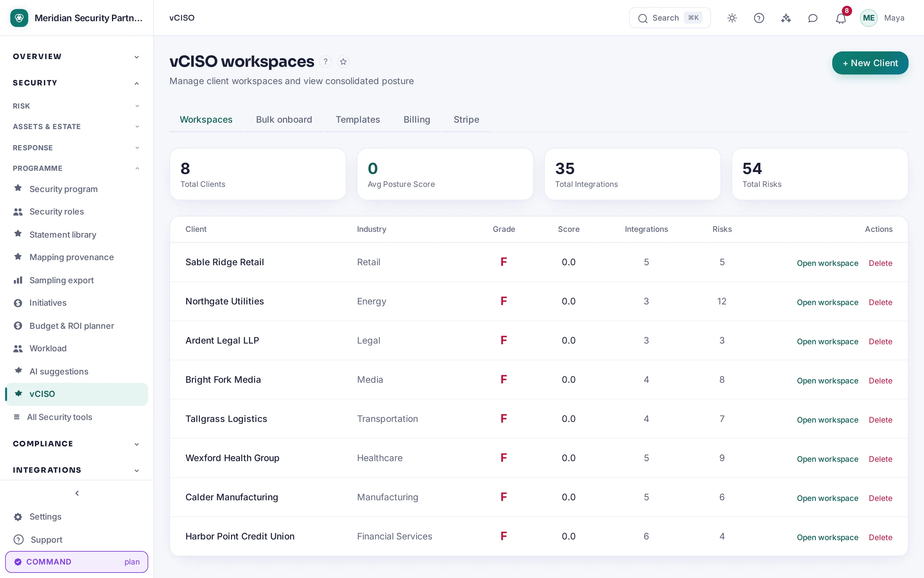924x578 pixels.
Task: Click the COMMAND plan badge
Action: coord(76,562)
